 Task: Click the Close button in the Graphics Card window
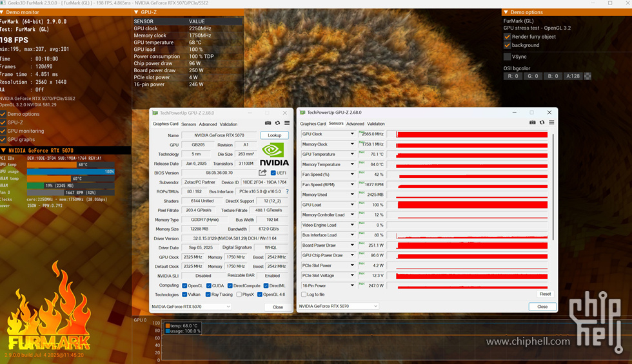pos(278,307)
